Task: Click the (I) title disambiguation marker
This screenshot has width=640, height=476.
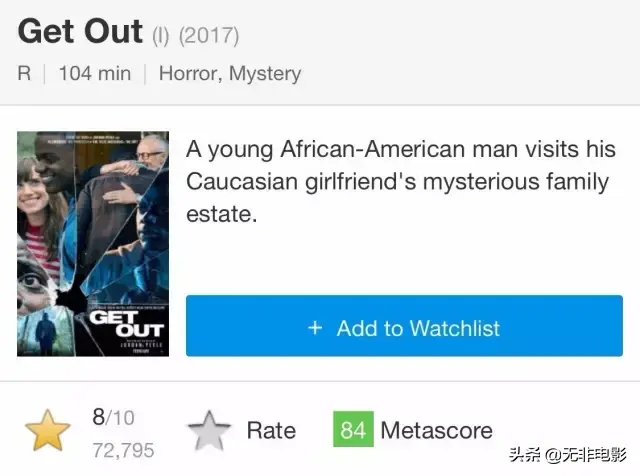Action: pyautogui.click(x=161, y=36)
